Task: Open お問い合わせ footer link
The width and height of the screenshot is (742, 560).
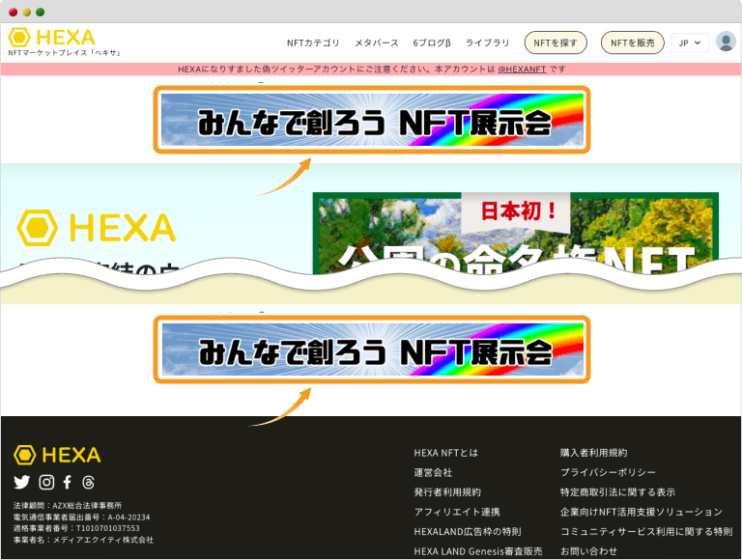Action: (588, 551)
